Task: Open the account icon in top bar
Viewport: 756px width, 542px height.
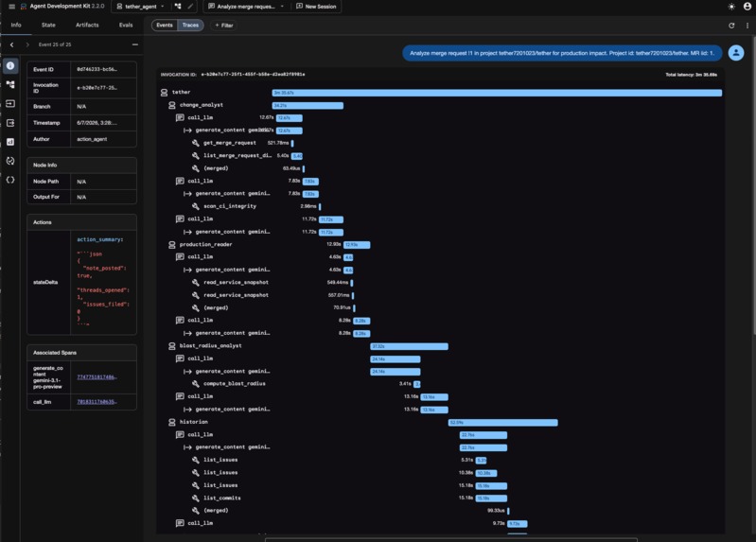Action: point(747,7)
